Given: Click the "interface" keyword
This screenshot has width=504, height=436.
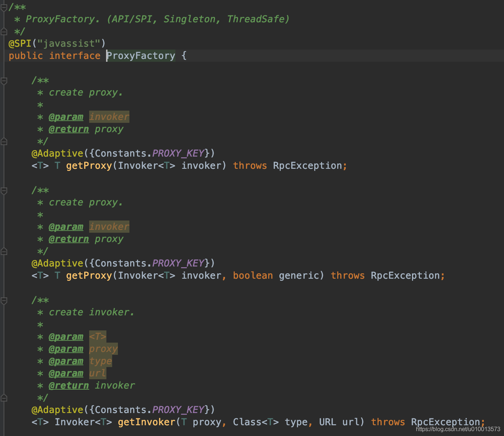Looking at the screenshot, I should 75,56.
